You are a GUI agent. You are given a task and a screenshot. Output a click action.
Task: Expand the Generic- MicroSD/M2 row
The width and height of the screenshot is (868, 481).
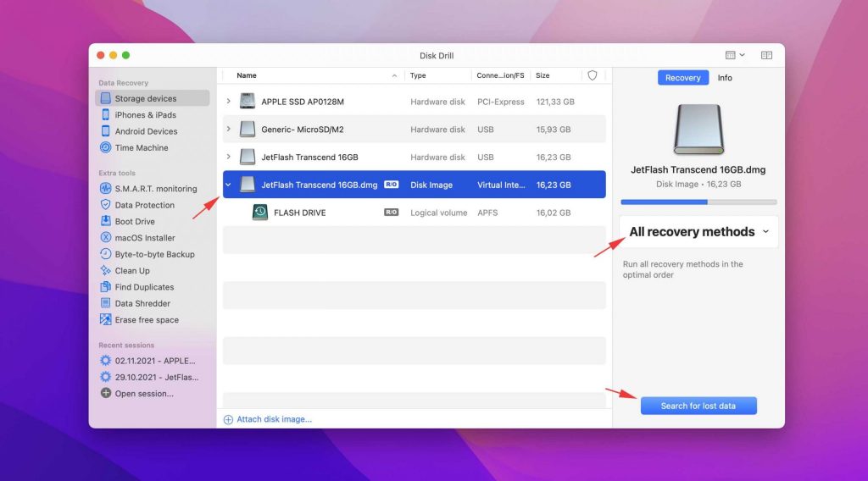(228, 129)
